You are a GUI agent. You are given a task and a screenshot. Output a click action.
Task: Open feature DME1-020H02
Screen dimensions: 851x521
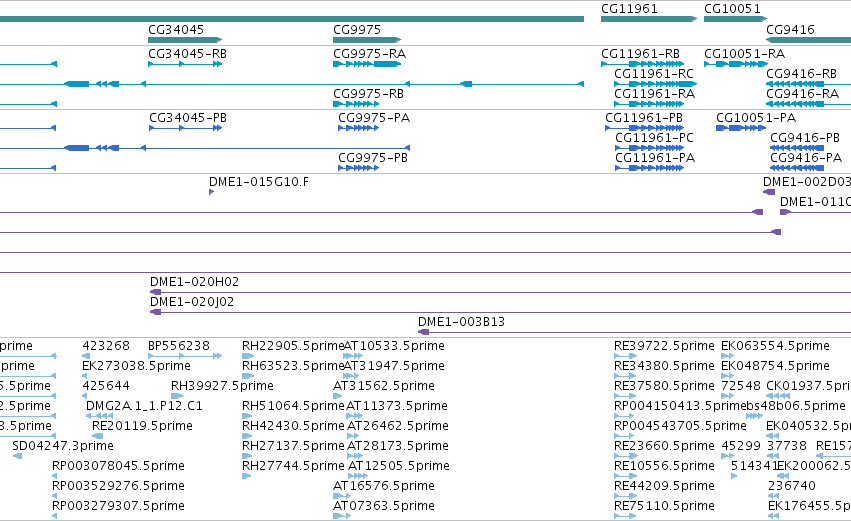point(194,281)
